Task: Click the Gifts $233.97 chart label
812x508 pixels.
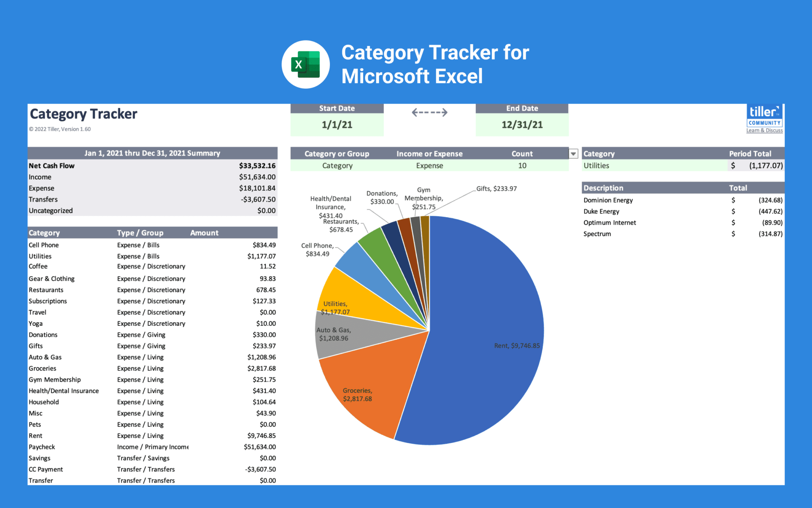Action: 496,189
